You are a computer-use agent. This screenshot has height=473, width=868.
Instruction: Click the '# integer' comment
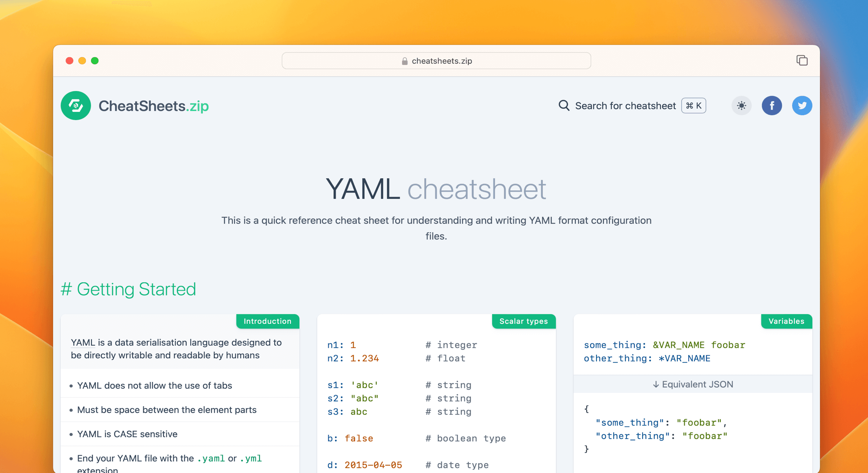tap(451, 345)
